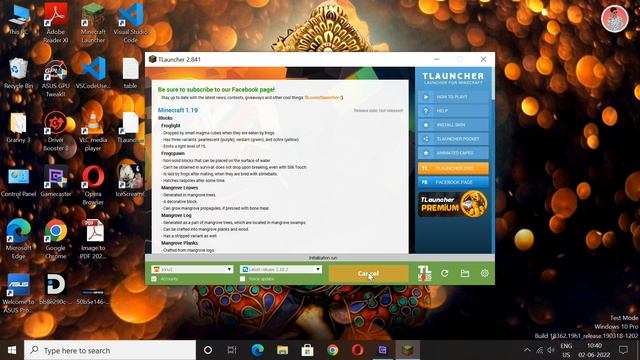
Task: Open TLauncher settings gear icon
Action: [x=484, y=273]
